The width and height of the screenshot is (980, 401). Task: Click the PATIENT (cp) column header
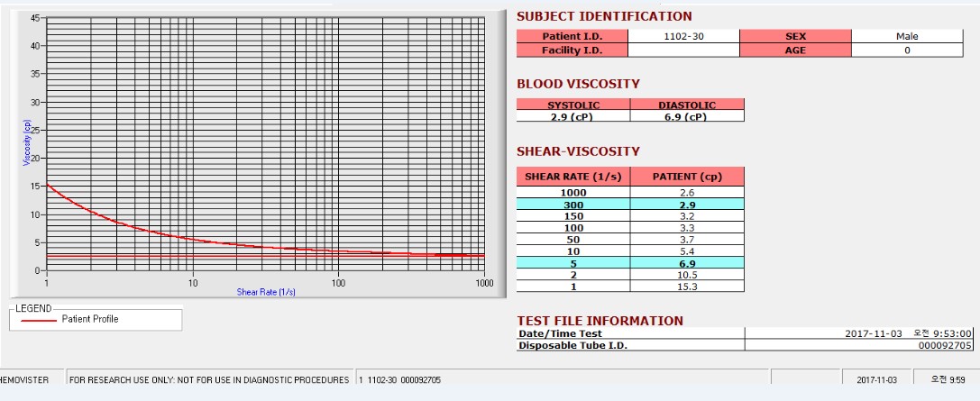[x=687, y=176]
